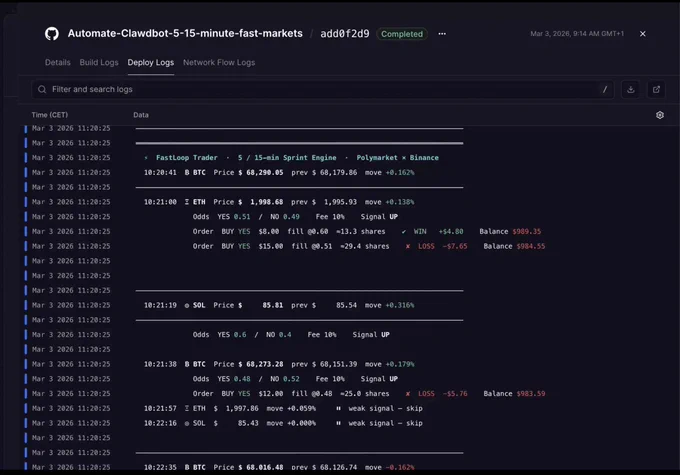Image resolution: width=680 pixels, height=475 pixels.
Task: Open log settings gear icon
Action: tap(660, 115)
